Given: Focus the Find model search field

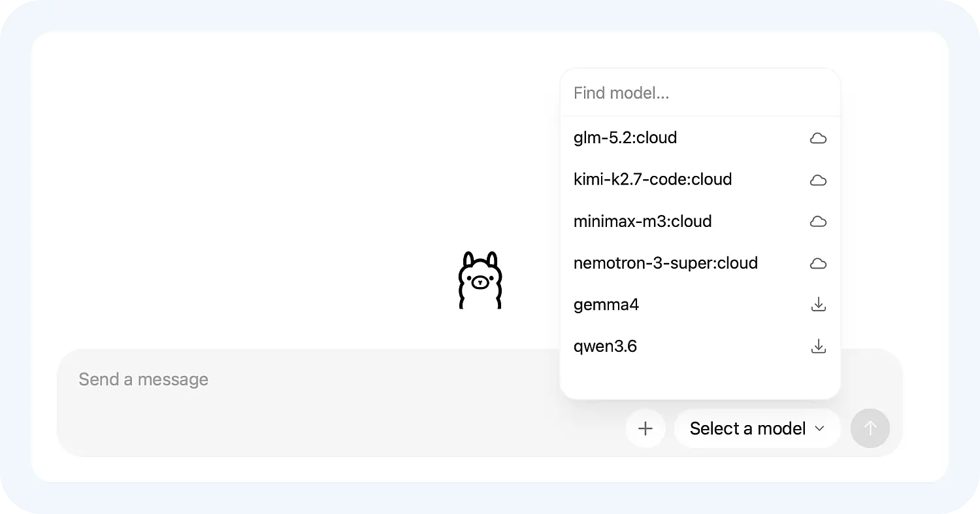Looking at the screenshot, I should click(700, 93).
